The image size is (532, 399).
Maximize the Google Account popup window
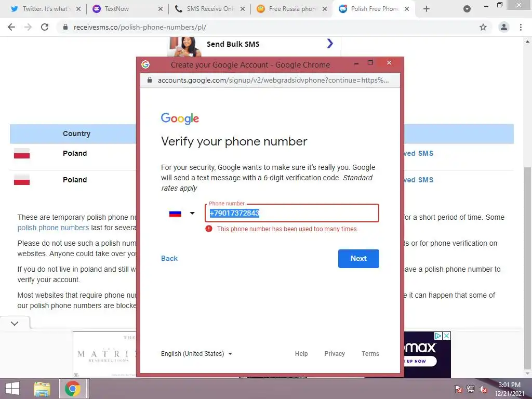point(370,63)
